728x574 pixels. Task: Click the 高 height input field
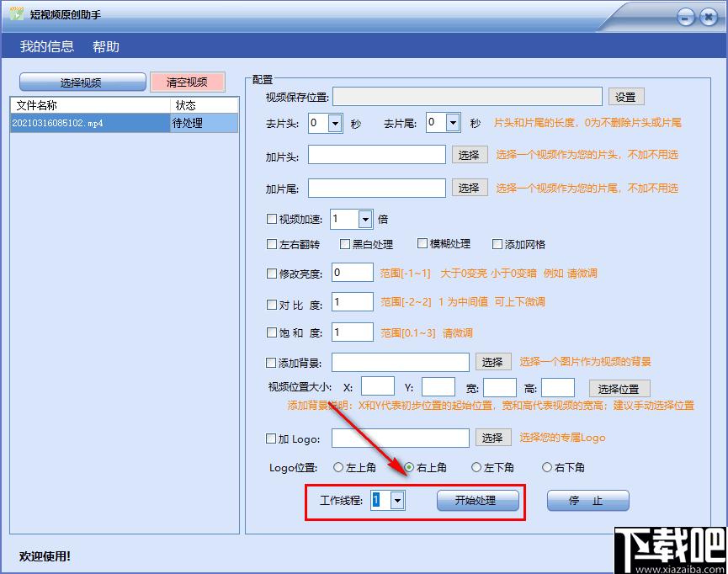click(558, 388)
